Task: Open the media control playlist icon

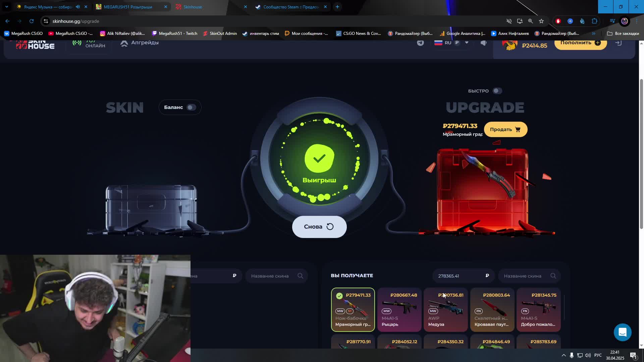Action: point(612,21)
